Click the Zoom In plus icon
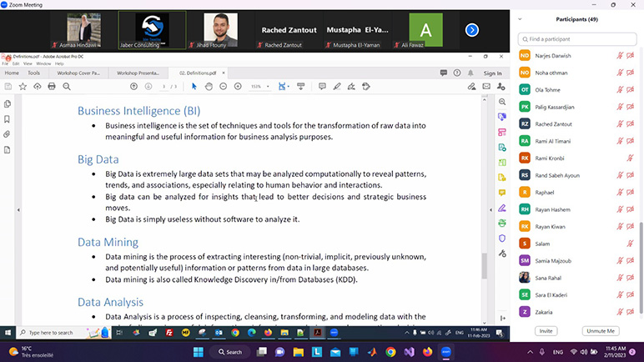 (238, 86)
